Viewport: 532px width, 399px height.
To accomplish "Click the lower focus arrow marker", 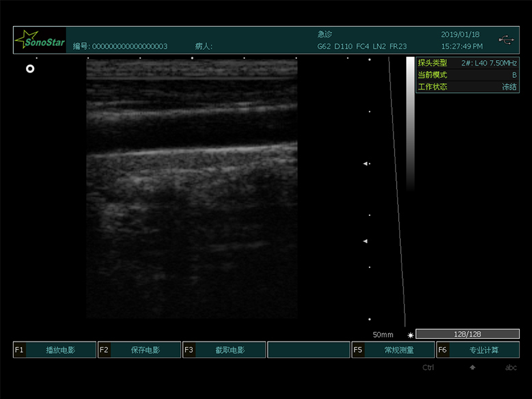I will pos(365,241).
